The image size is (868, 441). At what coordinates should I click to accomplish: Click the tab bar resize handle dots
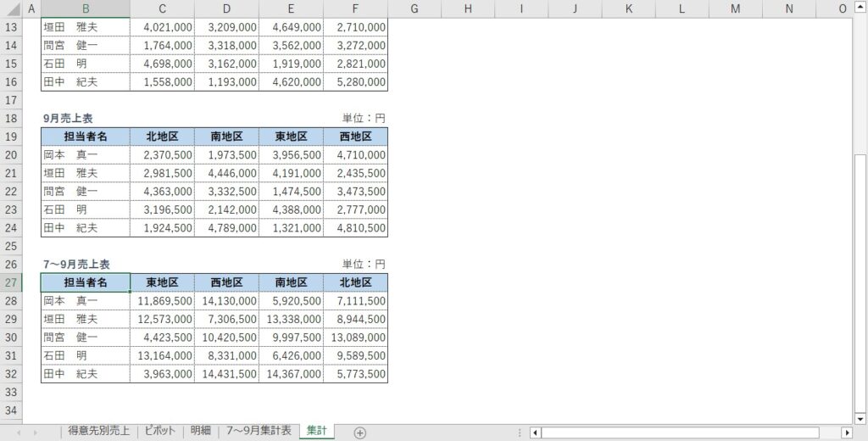pos(520,433)
